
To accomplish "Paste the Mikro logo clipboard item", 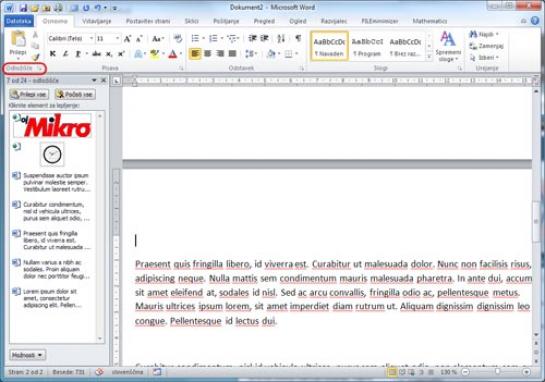I will click(52, 125).
